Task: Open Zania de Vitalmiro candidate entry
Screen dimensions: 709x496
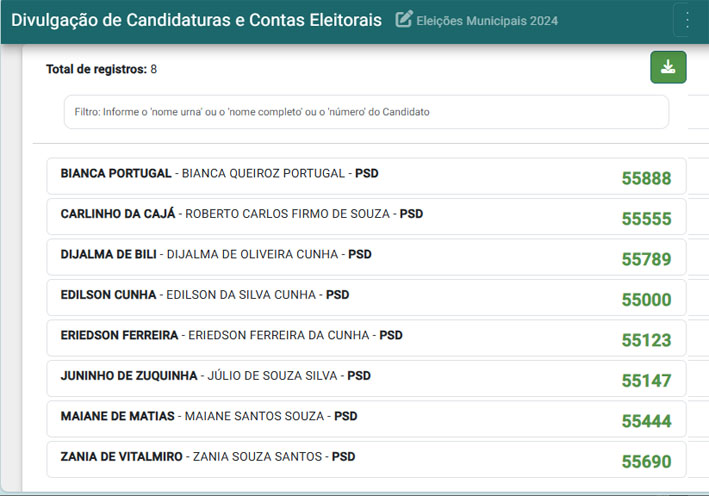Action: pos(366,459)
